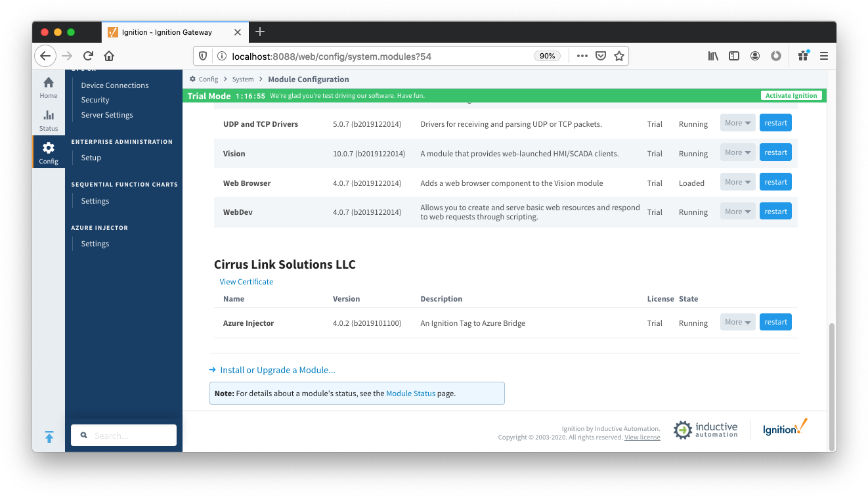
Task: Open Device Connections in config menu
Action: click(115, 85)
